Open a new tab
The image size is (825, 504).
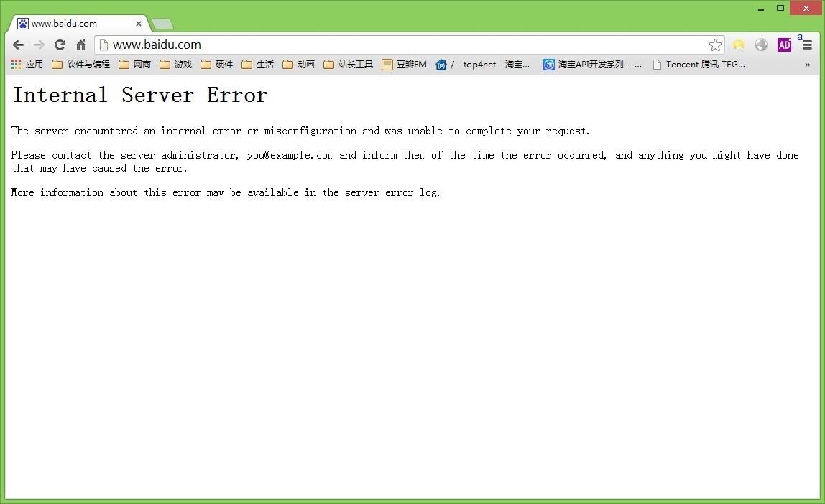(162, 24)
